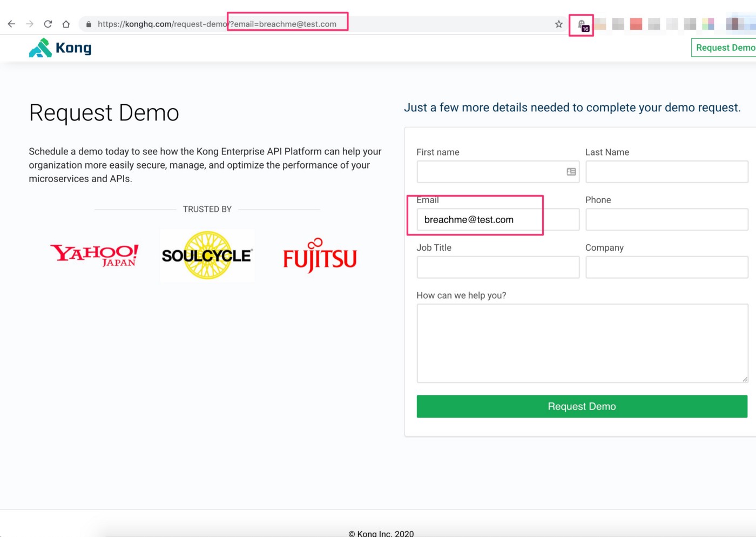Image resolution: width=756 pixels, height=537 pixels.
Task: Click the 'How can we help you?' textarea
Action: pos(582,343)
